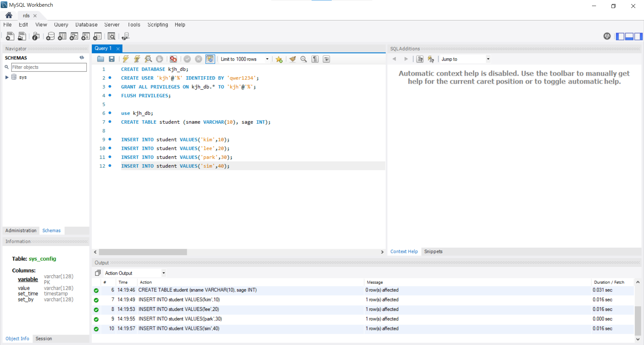This screenshot has width=644, height=345.
Task: Select output row CREATE TABLE student
Action: pos(363,290)
